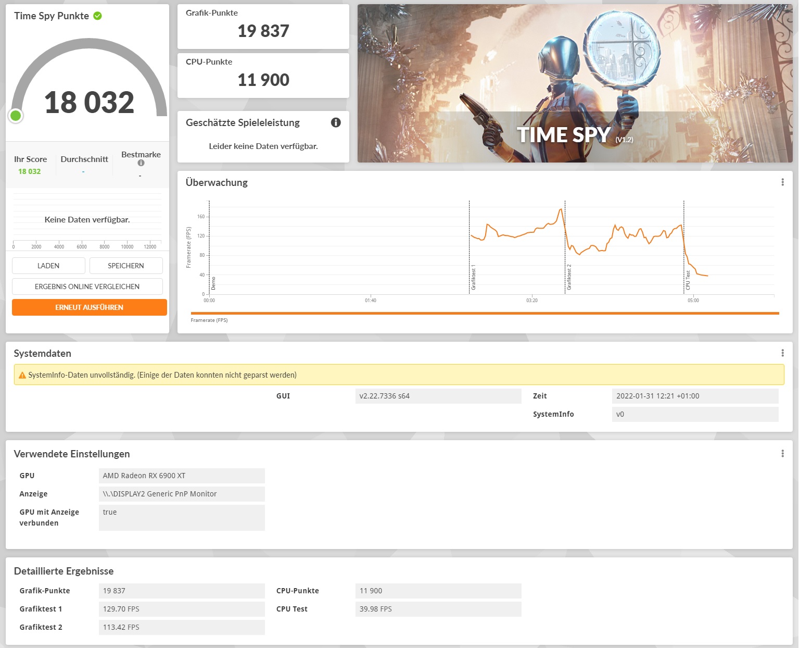Screen dimensions: 812x648
Task: Click the CPU Test marker in the chart
Action: [x=688, y=280]
